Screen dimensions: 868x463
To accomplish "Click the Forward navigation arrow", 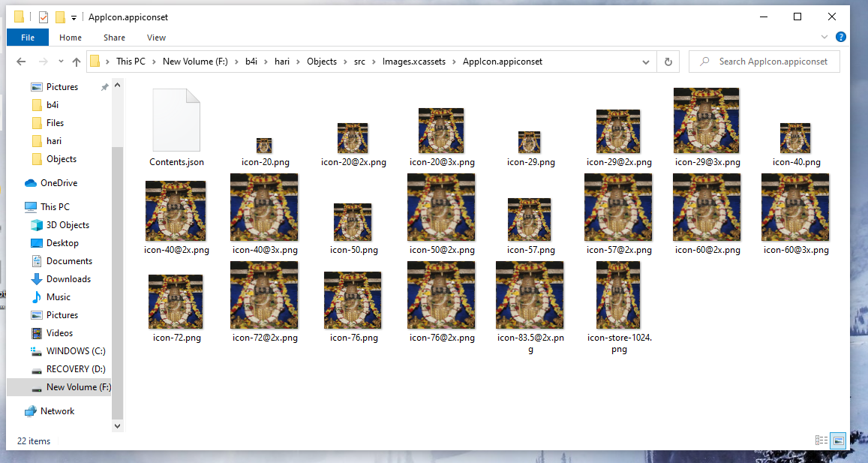I will pyautogui.click(x=44, y=62).
